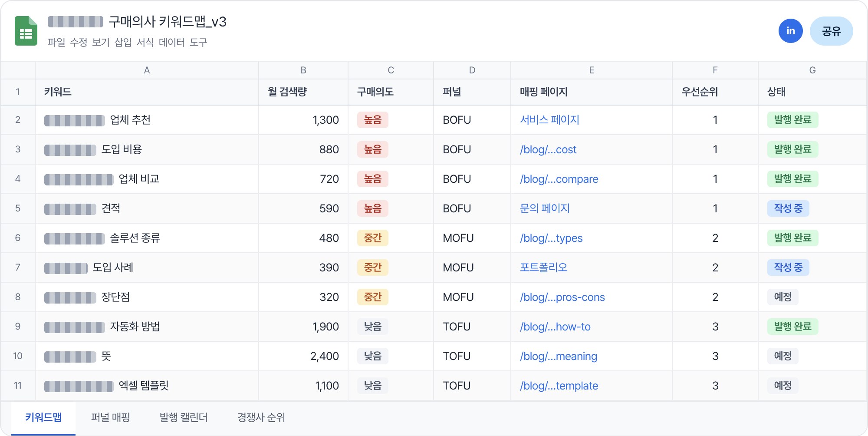Open the /blog/...pros-cons link
Viewport: 868px width, 436px height.
click(x=562, y=297)
